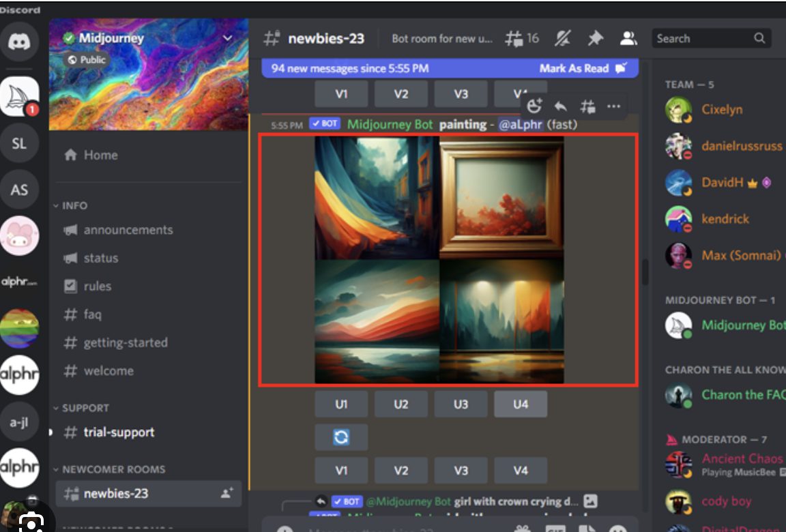Open the Midjourney server dropdown chevron

227,38
